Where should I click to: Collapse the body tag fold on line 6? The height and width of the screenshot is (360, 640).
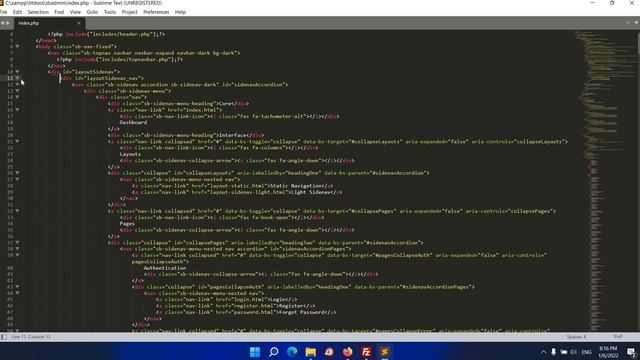pyautogui.click(x=18, y=47)
